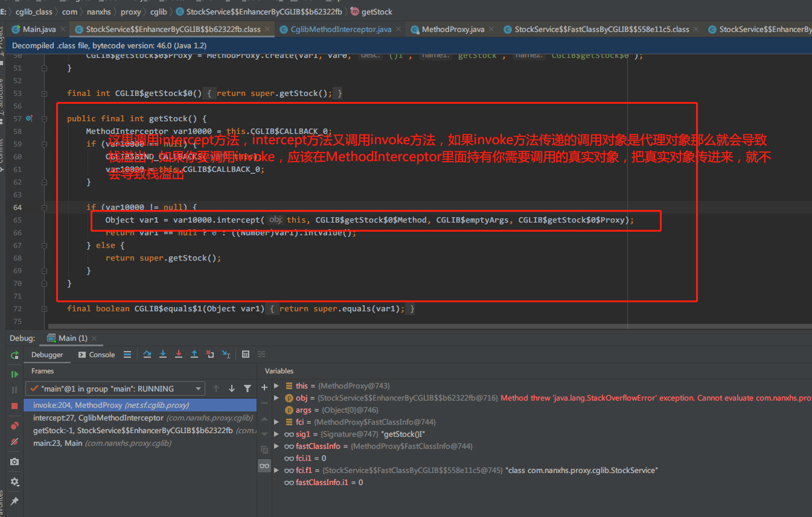Click the Force Step Into red arrow icon
This screenshot has width=812, height=517.
point(179,354)
